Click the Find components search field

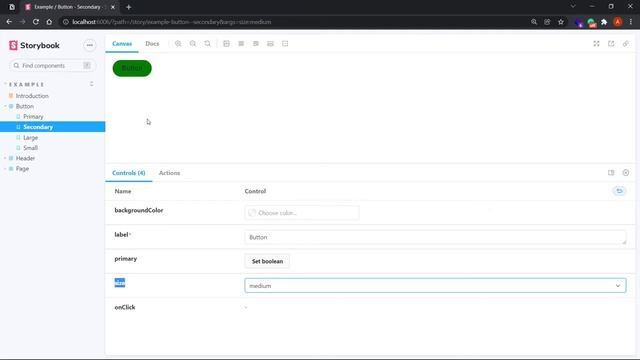point(52,65)
